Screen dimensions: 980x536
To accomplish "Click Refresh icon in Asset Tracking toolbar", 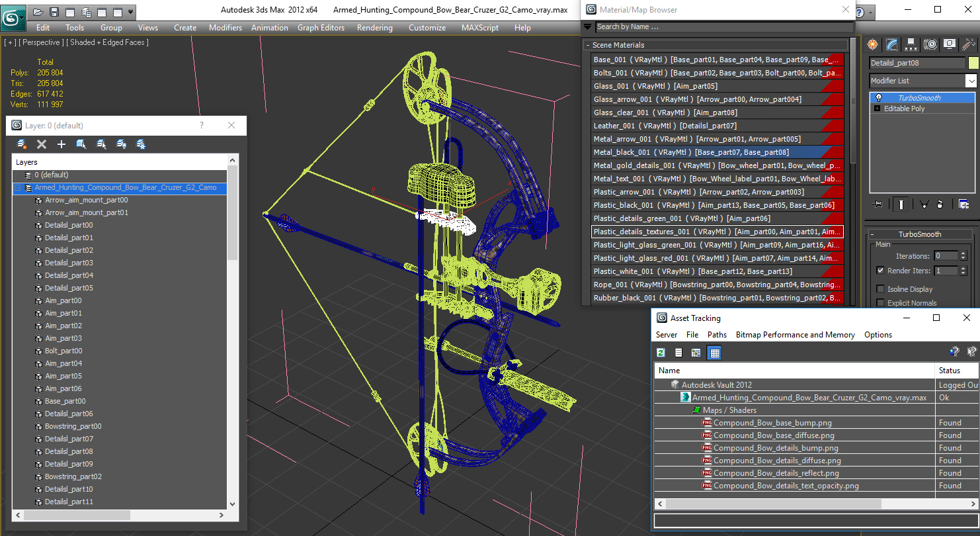I will tap(660, 353).
